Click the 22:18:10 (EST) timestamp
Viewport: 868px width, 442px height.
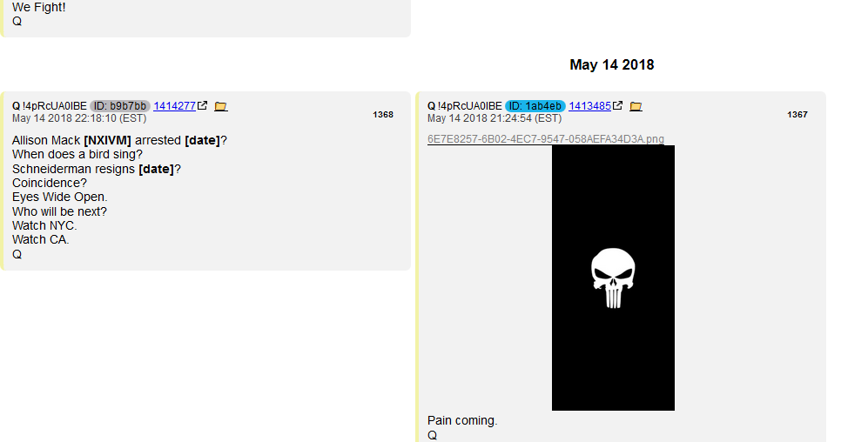[x=79, y=118]
